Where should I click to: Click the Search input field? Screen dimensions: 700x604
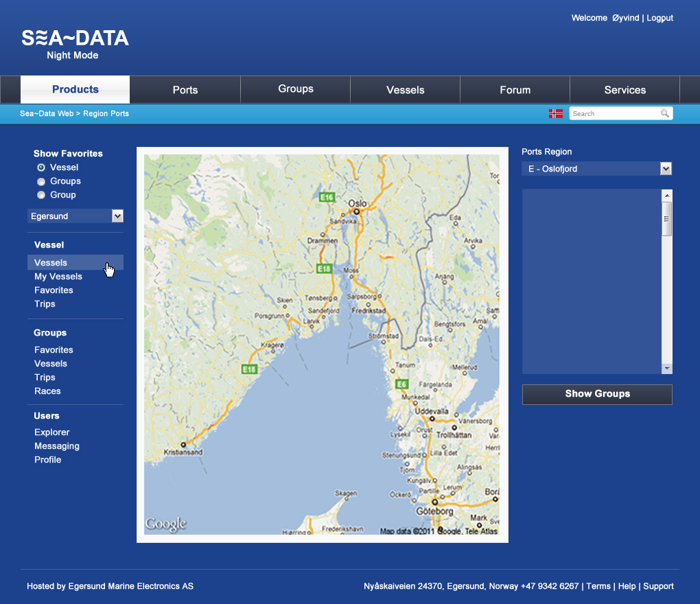pyautogui.click(x=614, y=114)
